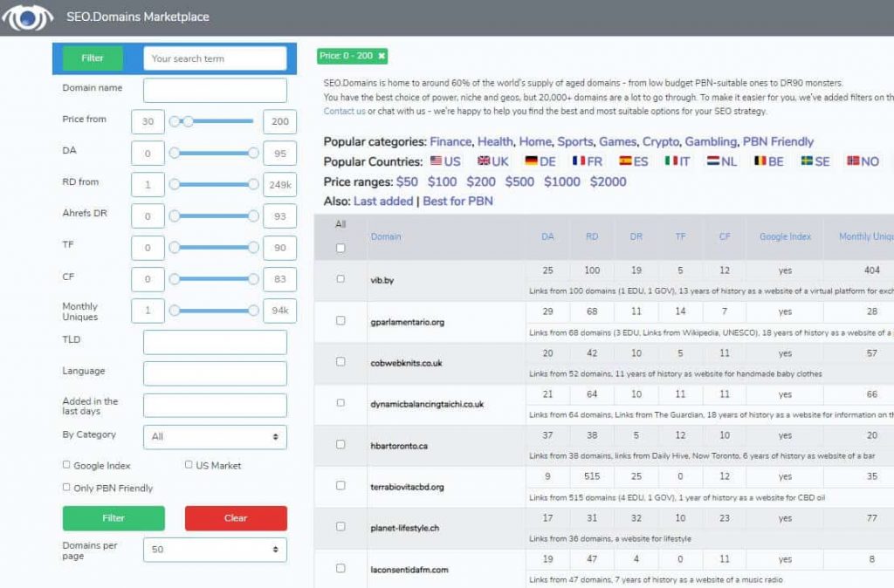
Task: Tick the checkbox for vib.by
Action: pos(340,278)
